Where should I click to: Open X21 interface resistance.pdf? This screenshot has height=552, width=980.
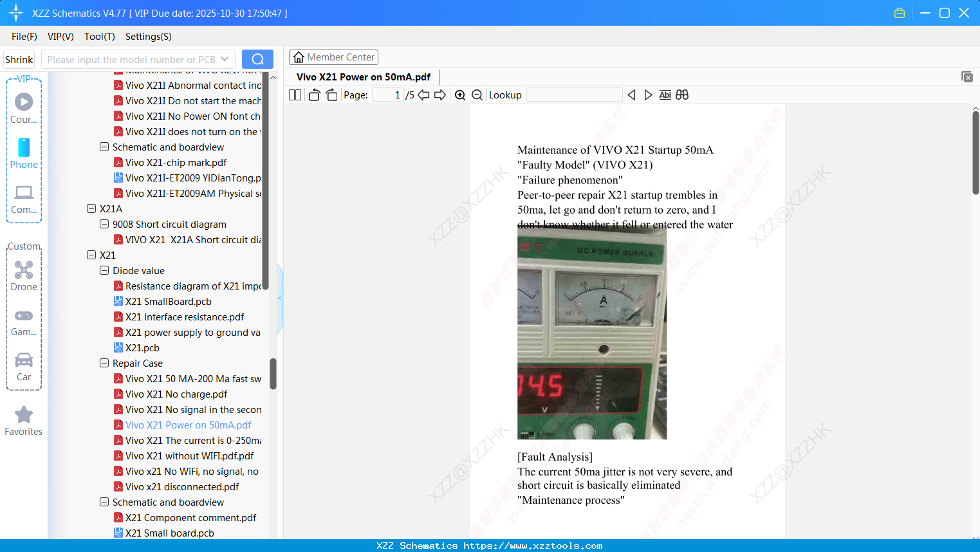coord(179,317)
